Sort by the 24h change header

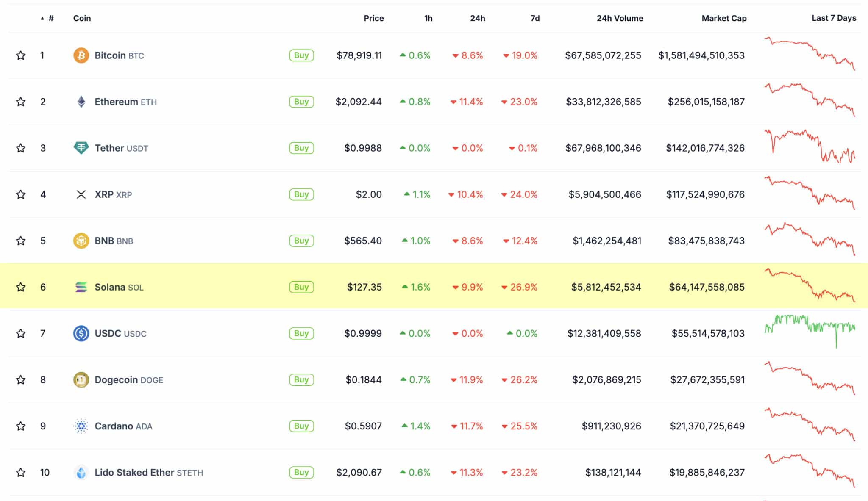[x=477, y=18]
